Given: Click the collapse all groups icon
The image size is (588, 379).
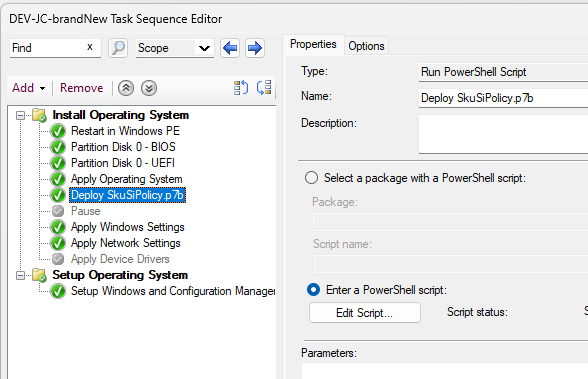Looking at the screenshot, I should (x=264, y=88).
